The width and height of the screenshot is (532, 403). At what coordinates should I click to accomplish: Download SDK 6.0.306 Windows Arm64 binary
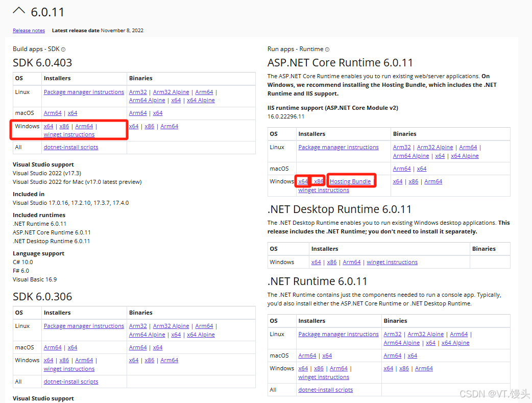[170, 360]
